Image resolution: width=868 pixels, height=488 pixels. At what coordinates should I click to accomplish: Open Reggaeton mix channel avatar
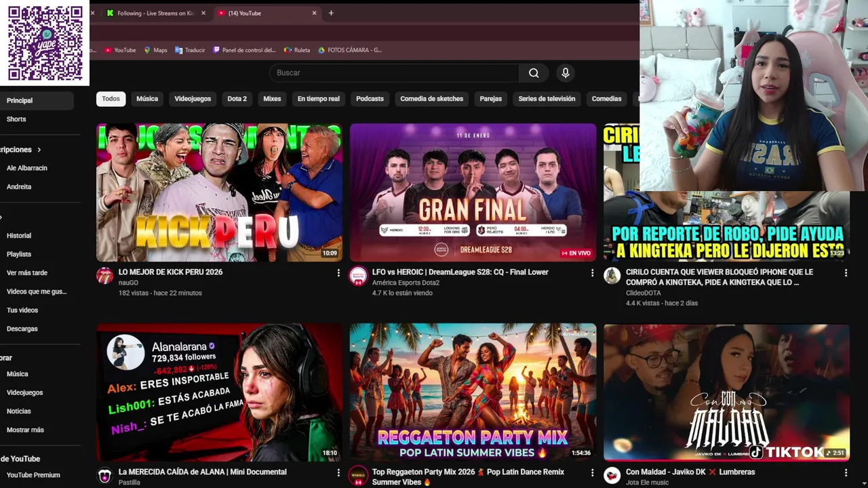tap(358, 475)
